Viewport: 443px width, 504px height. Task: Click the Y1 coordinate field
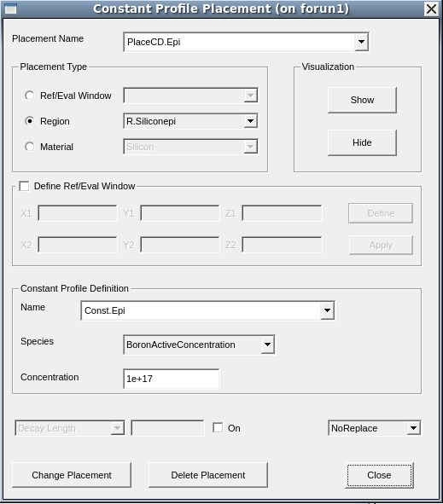click(x=180, y=213)
